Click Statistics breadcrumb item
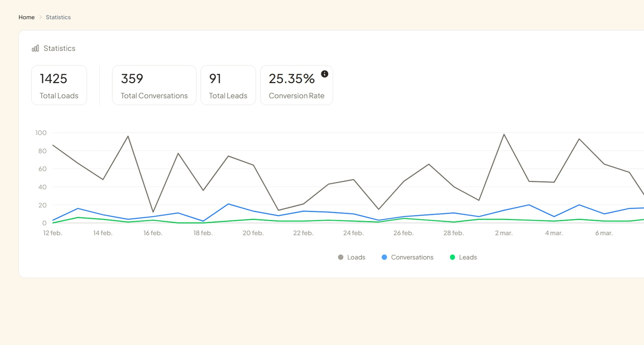This screenshot has width=644, height=345. point(58,17)
